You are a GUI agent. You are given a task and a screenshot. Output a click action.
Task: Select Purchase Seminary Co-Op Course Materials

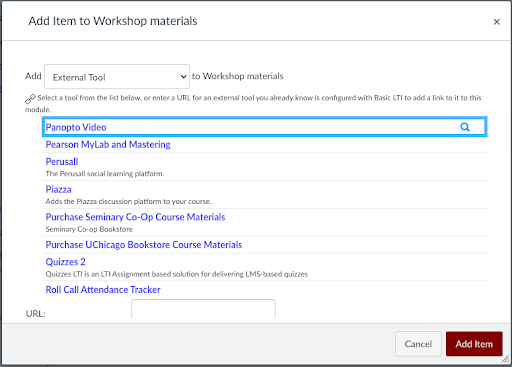(x=135, y=217)
